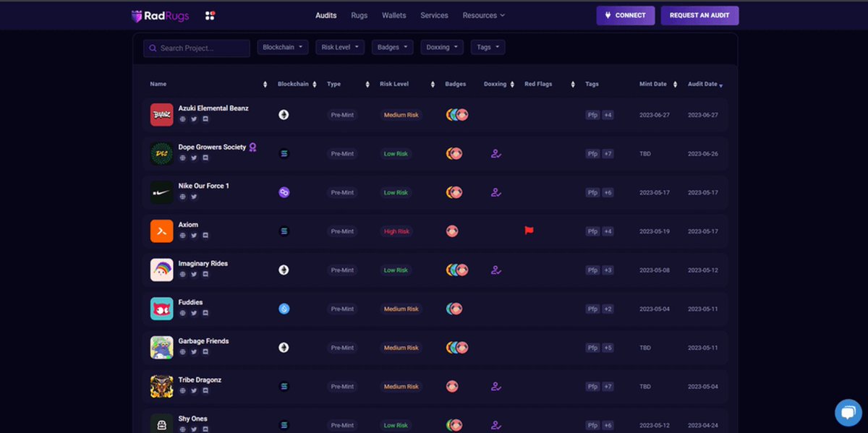Go to the Rugs page
This screenshot has width=868, height=433.
point(359,15)
